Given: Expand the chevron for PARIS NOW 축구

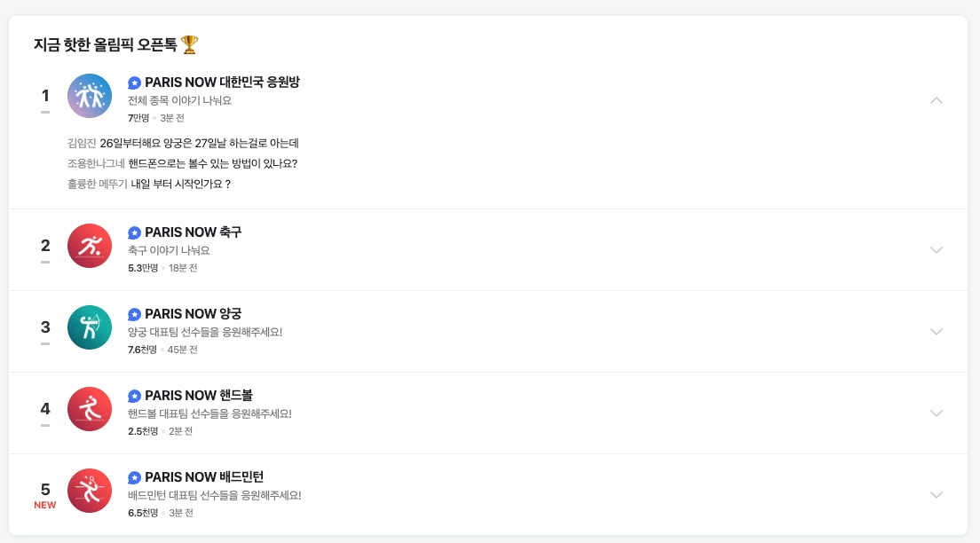Looking at the screenshot, I should coord(937,249).
